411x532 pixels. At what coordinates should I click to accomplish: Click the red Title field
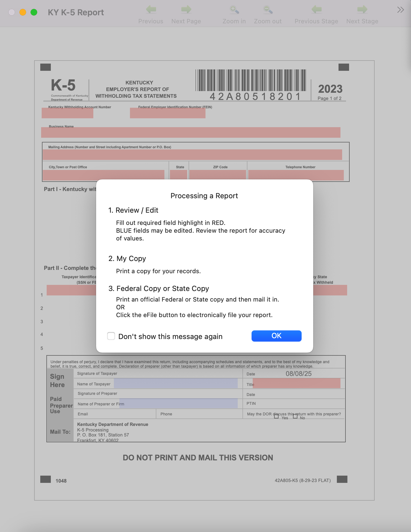click(296, 384)
